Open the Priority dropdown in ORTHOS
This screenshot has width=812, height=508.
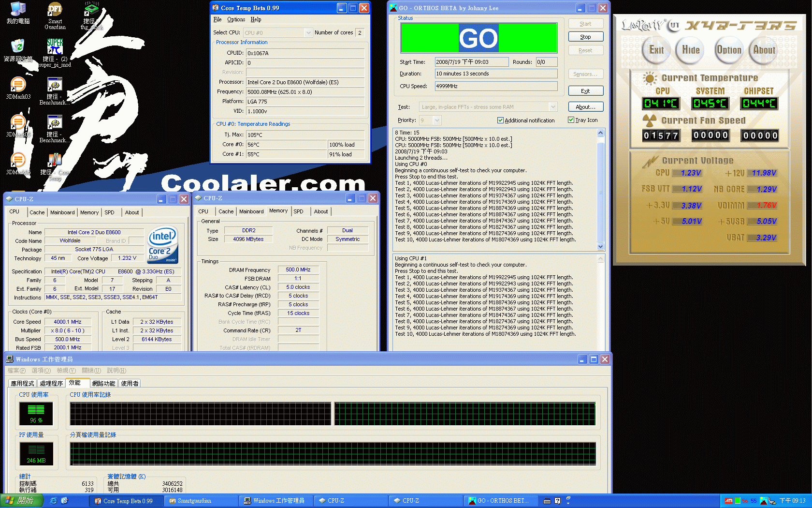[x=437, y=120]
